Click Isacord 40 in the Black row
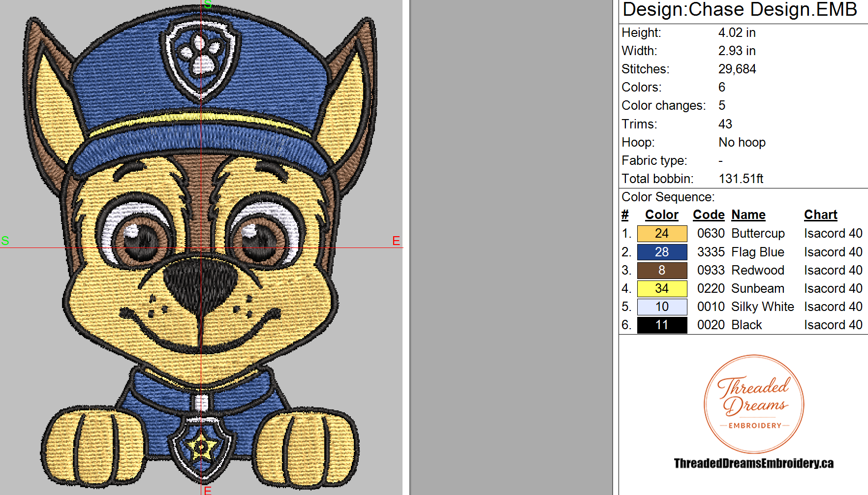868x495 pixels. 833,325
